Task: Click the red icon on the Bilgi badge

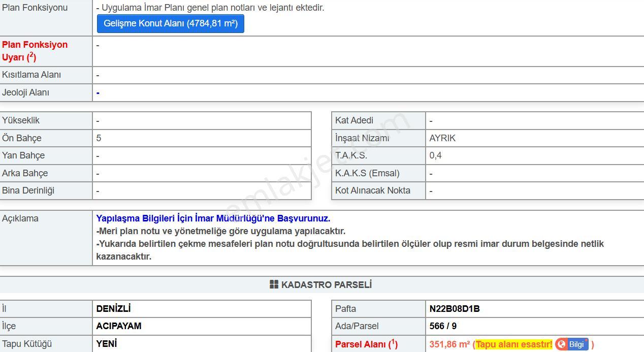Action: tap(561, 344)
